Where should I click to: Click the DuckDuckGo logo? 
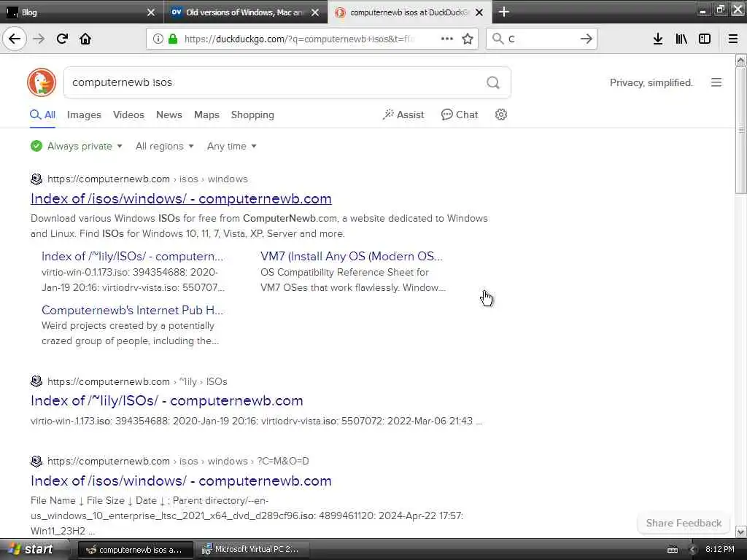[42, 82]
